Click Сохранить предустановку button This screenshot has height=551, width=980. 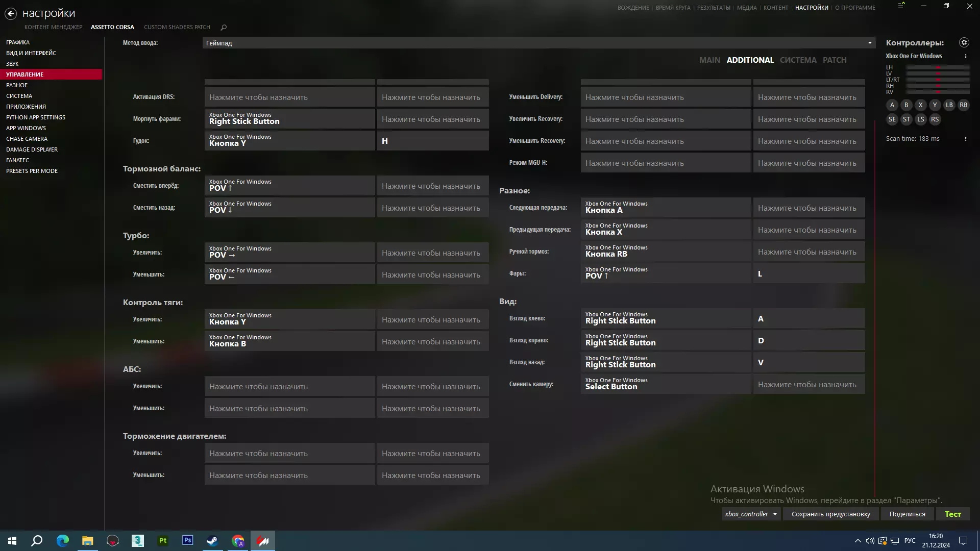point(830,514)
